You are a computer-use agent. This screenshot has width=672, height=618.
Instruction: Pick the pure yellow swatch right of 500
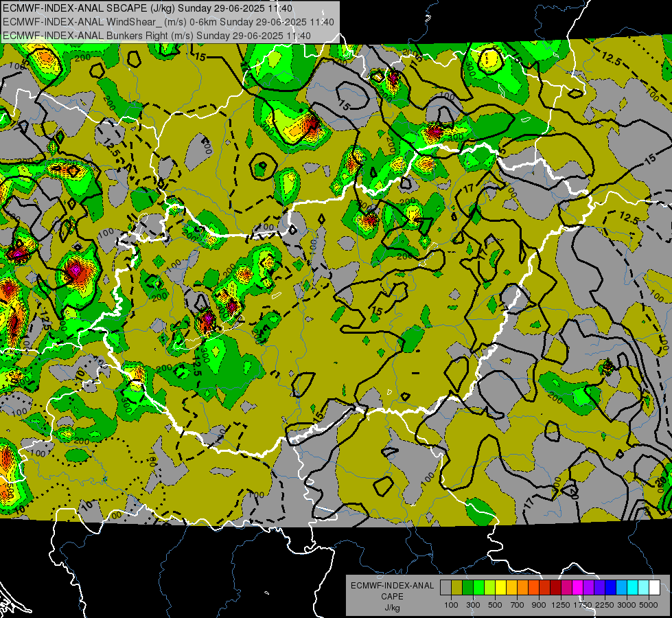tap(500, 588)
